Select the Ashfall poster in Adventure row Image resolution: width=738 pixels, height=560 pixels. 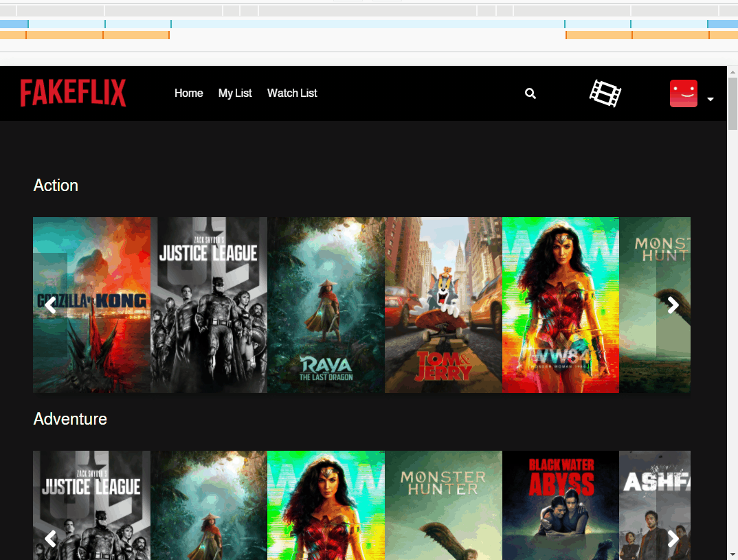(x=655, y=506)
